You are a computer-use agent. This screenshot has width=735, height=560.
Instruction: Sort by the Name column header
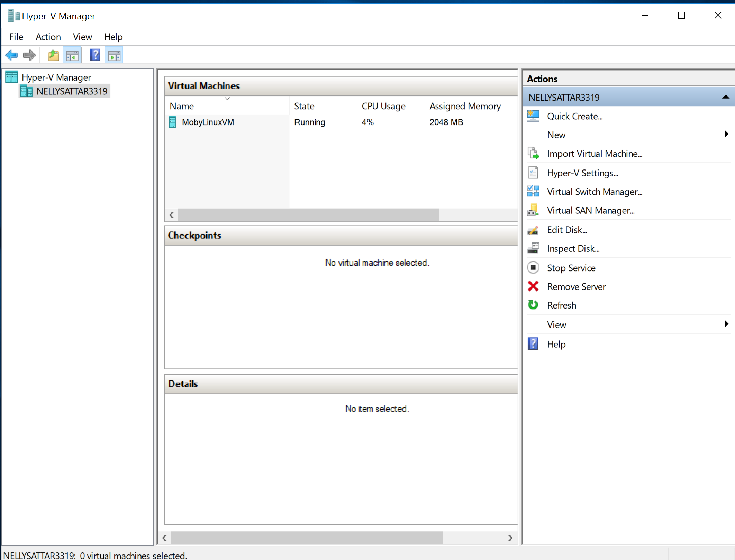pos(227,106)
